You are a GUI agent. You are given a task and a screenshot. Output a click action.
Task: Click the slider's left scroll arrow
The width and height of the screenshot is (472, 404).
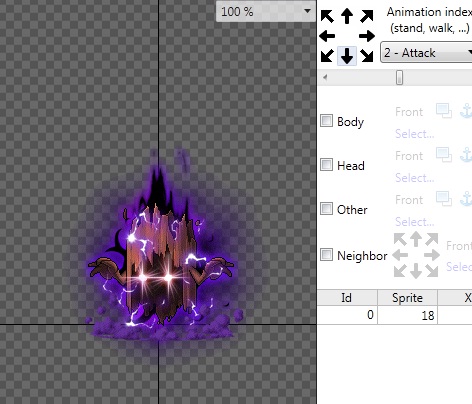pyautogui.click(x=325, y=78)
